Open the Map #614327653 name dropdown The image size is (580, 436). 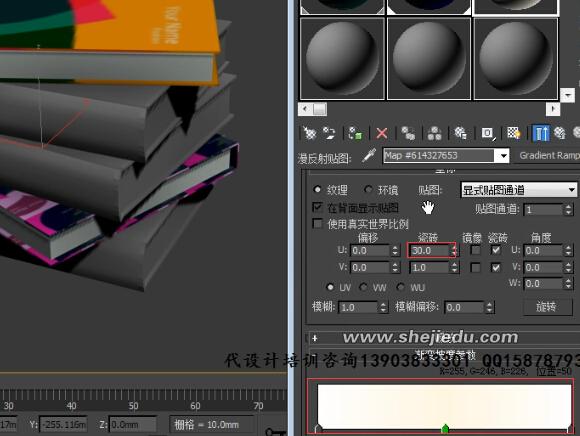click(503, 156)
